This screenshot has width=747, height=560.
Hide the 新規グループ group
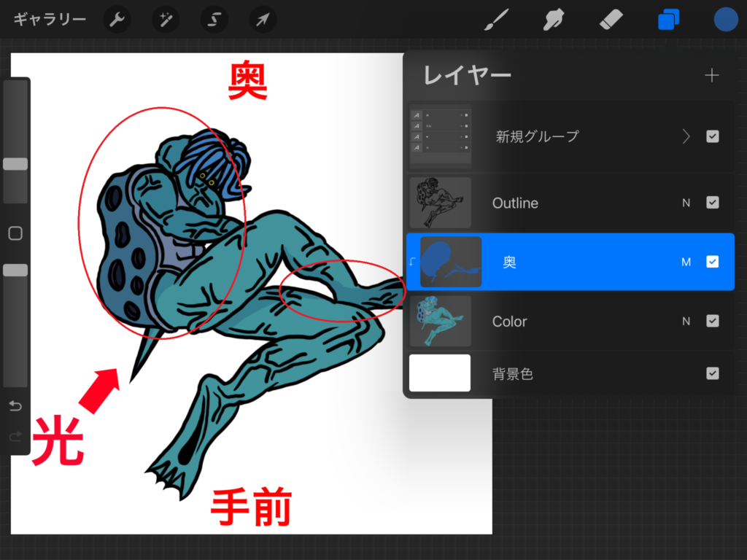[713, 136]
